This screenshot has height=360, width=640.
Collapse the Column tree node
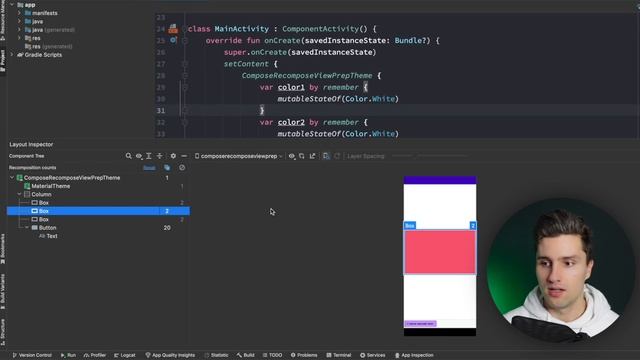pos(19,194)
